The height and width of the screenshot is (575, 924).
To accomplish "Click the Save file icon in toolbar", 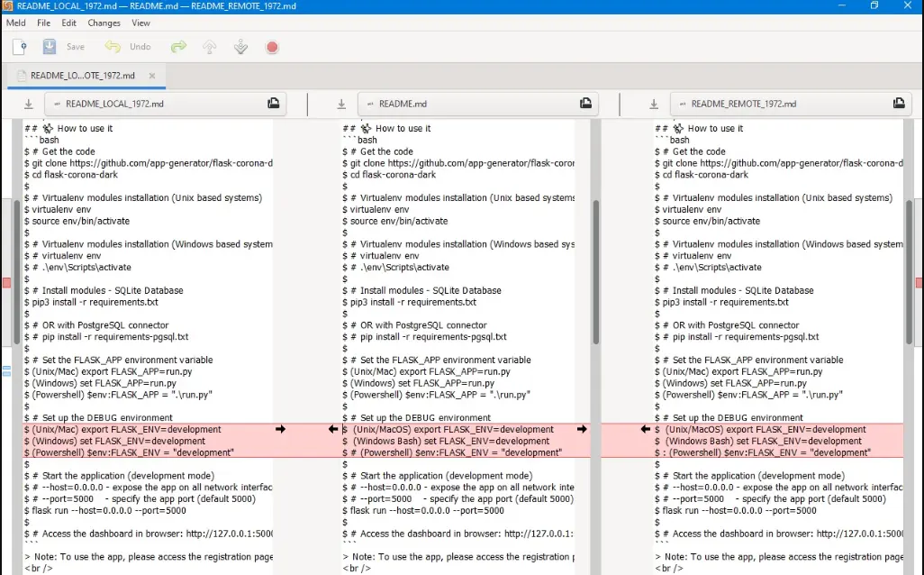I will (x=50, y=47).
